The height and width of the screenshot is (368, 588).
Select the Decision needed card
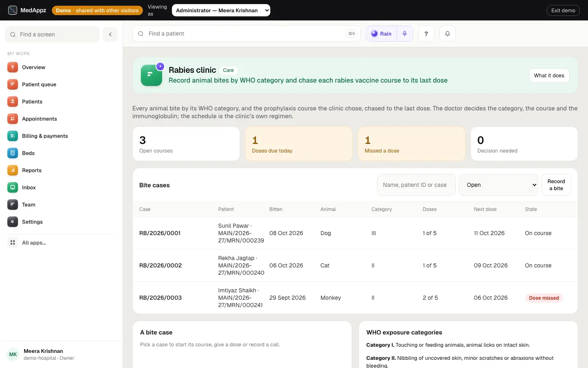click(x=524, y=144)
